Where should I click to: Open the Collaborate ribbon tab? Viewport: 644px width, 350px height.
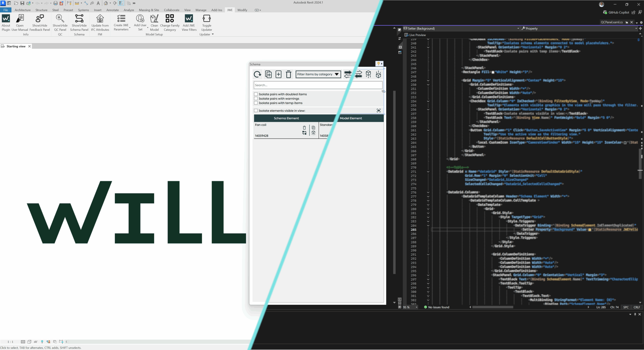pyautogui.click(x=172, y=10)
